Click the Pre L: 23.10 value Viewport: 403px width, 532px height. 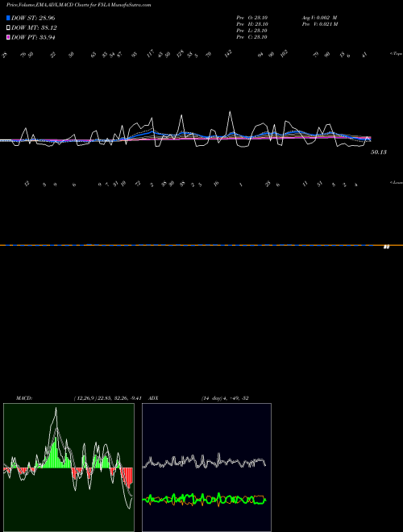252,31
